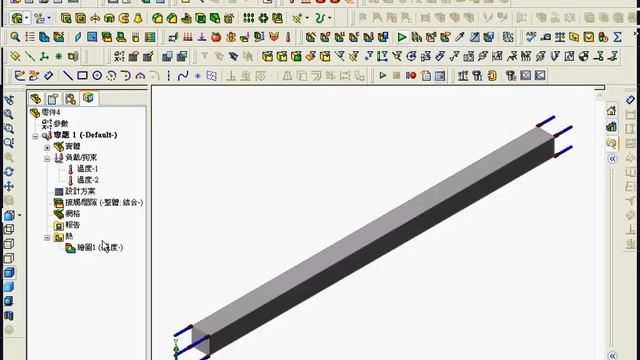Click the Sketch pencil icon

click(19, 76)
